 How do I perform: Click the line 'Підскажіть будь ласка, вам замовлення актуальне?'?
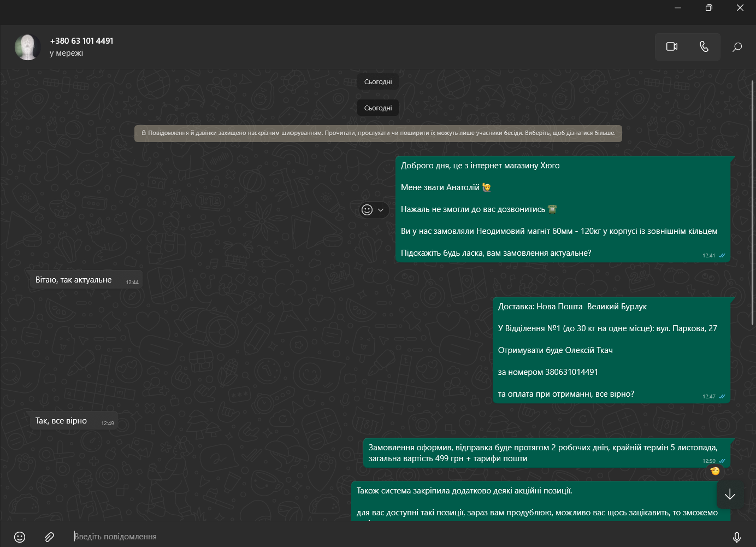(x=496, y=253)
